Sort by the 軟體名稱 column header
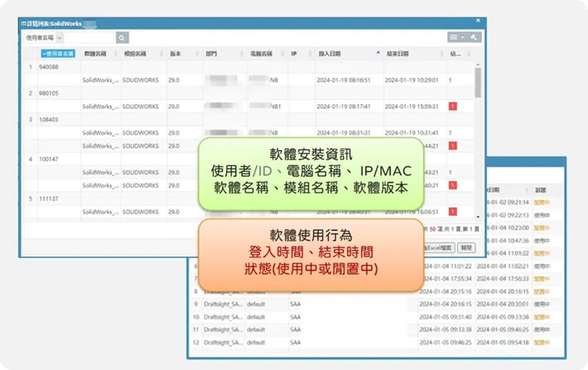 (95, 54)
